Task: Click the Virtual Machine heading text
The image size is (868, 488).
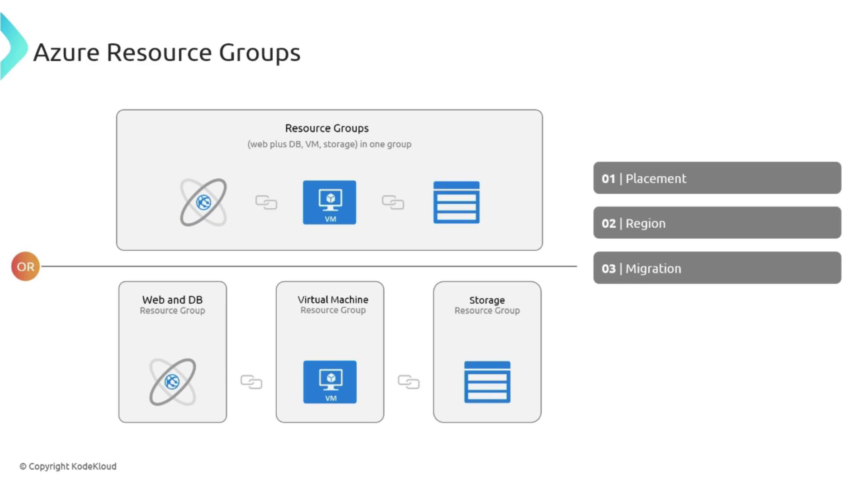Action: tap(333, 300)
